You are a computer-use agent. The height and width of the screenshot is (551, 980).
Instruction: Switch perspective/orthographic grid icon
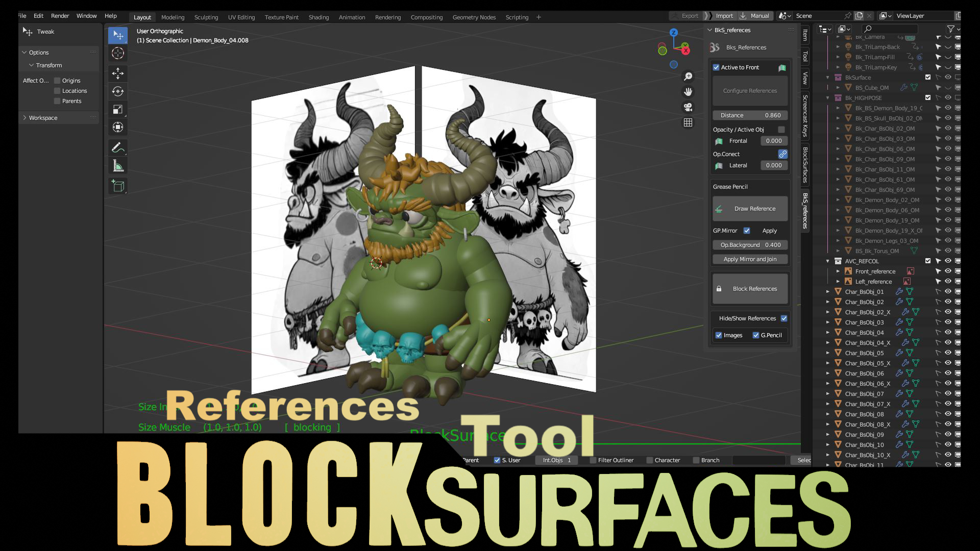coord(688,122)
